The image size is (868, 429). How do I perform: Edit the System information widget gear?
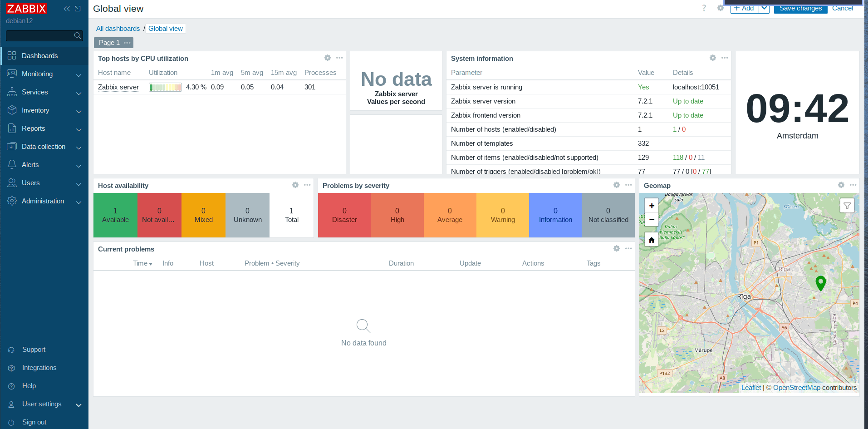point(713,58)
